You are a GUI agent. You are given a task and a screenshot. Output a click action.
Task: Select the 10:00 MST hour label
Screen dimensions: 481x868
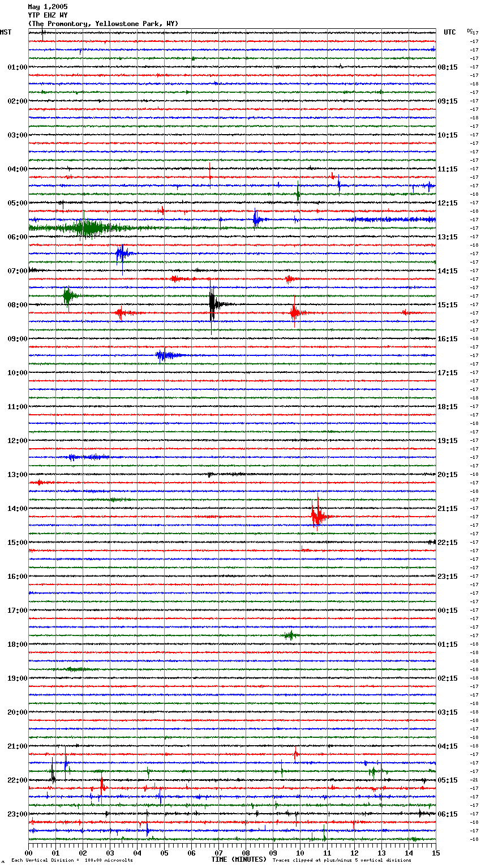(x=18, y=373)
